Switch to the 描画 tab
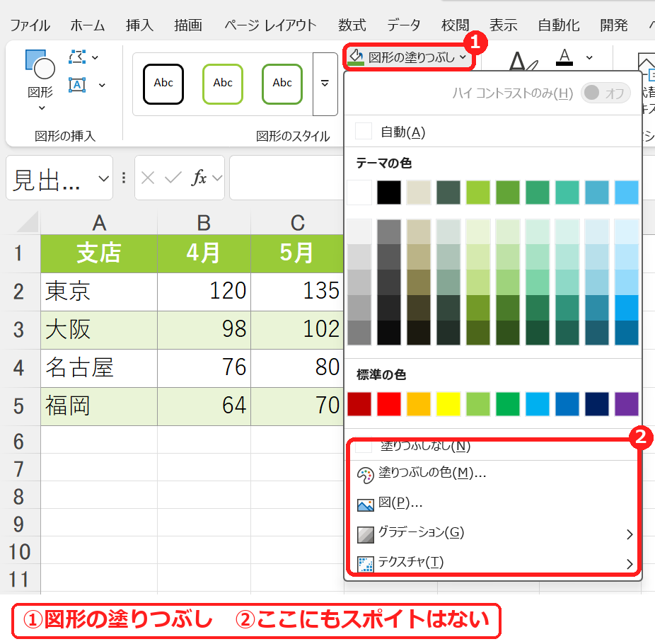This screenshot has width=655, height=644. [188, 25]
